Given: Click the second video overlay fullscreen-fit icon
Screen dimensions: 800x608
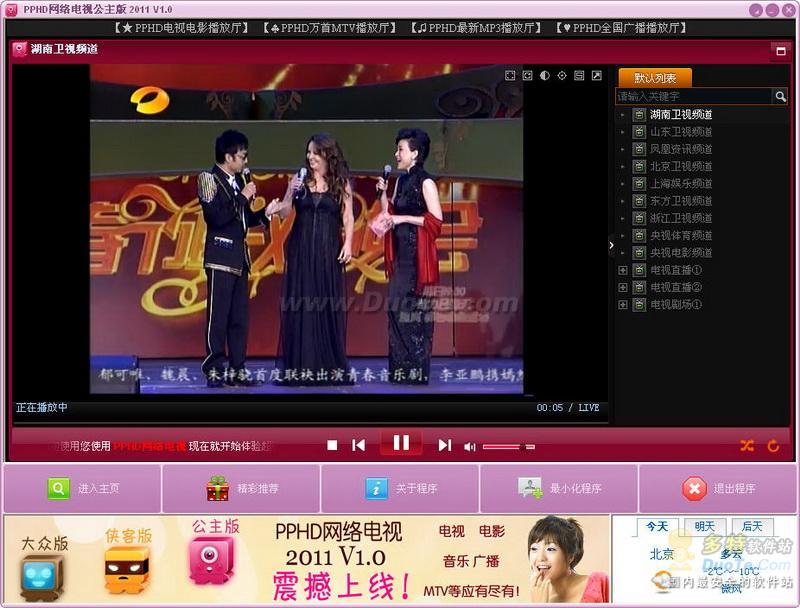Looking at the screenshot, I should pyautogui.click(x=528, y=75).
